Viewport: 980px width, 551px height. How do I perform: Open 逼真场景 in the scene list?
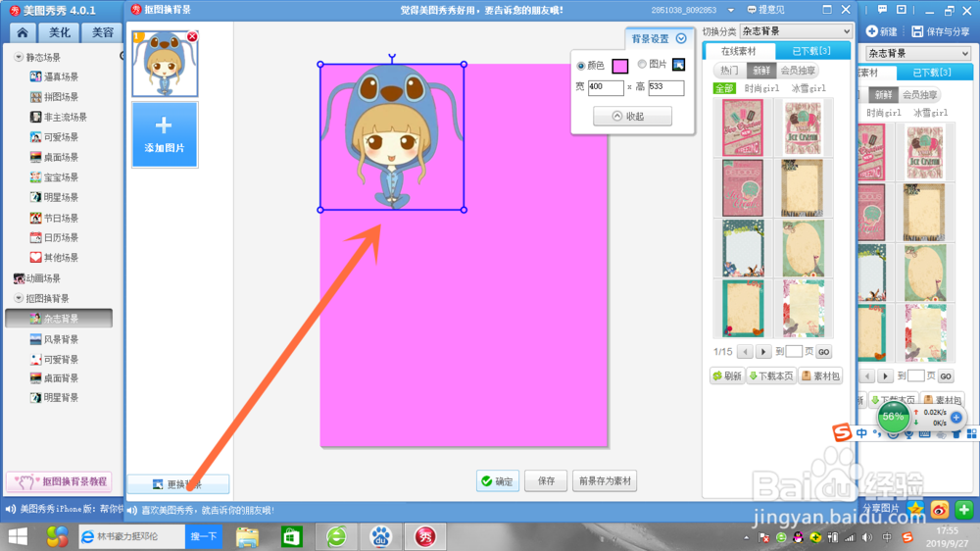point(54,76)
